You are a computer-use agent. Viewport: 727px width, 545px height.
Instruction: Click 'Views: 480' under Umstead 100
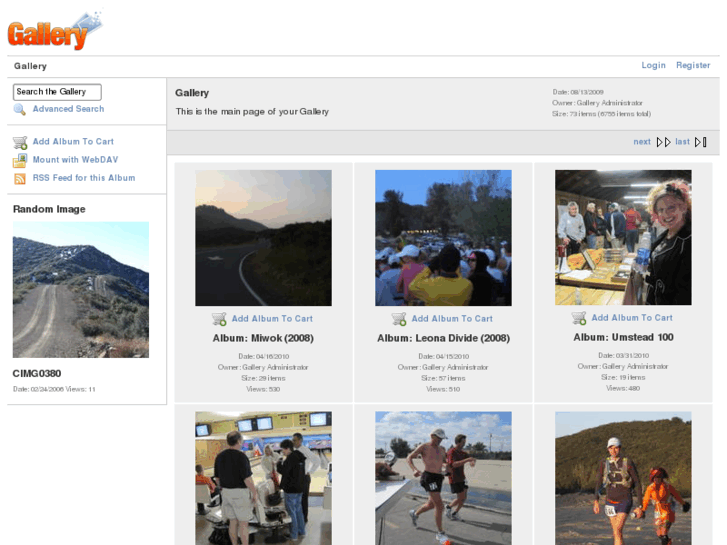tap(623, 389)
